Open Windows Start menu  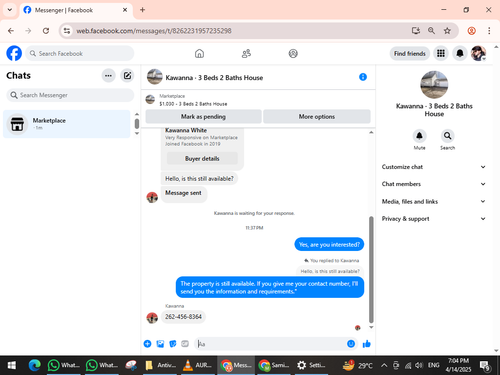coord(12,365)
